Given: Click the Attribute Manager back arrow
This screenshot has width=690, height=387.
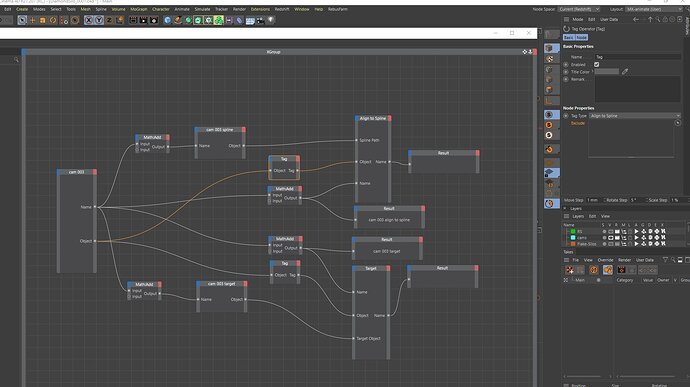Looking at the screenshot, I should 635,19.
